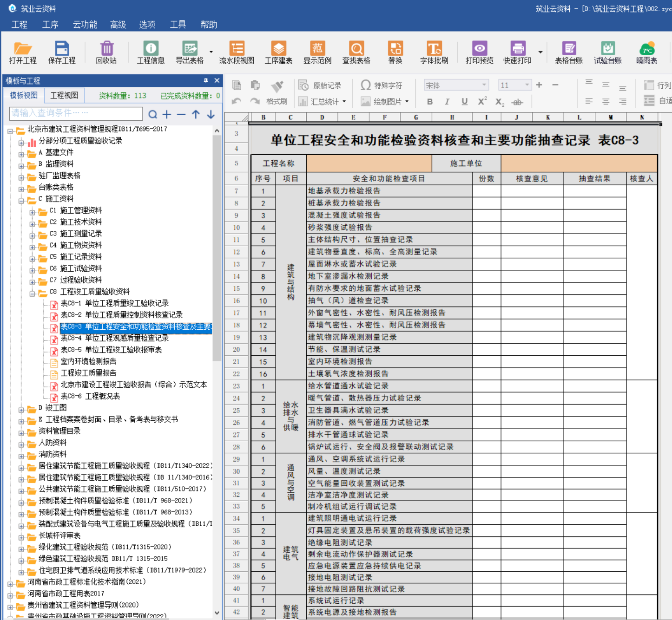The width and height of the screenshot is (672, 620).
Task: Toggle superscript X² formatting
Action: [482, 101]
